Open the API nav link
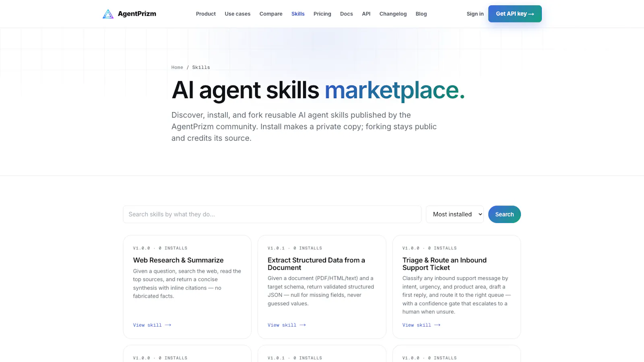Image resolution: width=644 pixels, height=362 pixels. click(x=366, y=14)
